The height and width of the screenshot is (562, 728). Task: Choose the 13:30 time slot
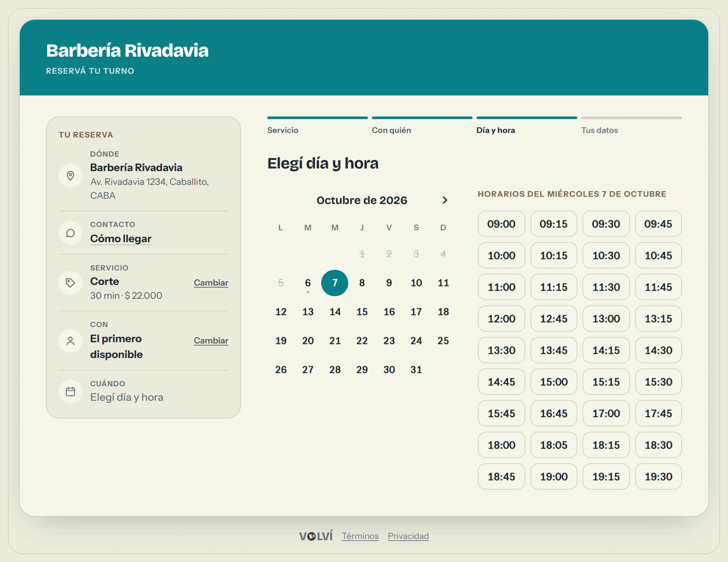[x=501, y=350]
